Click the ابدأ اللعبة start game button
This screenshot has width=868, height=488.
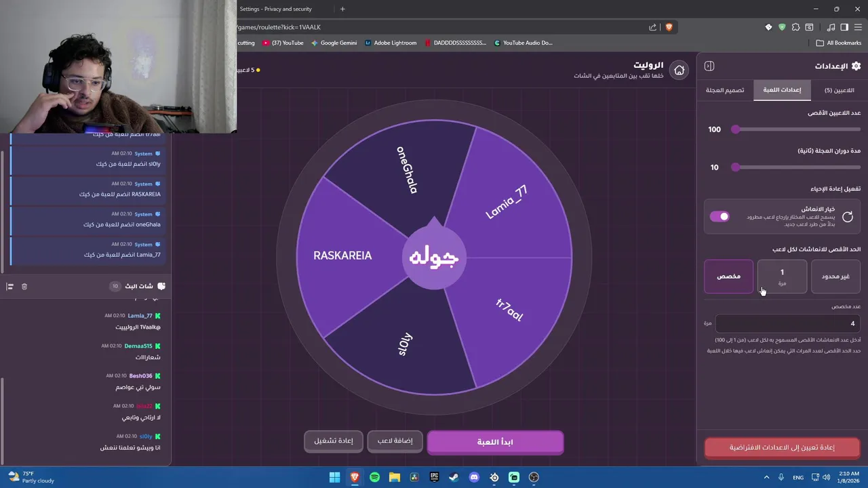[495, 442]
